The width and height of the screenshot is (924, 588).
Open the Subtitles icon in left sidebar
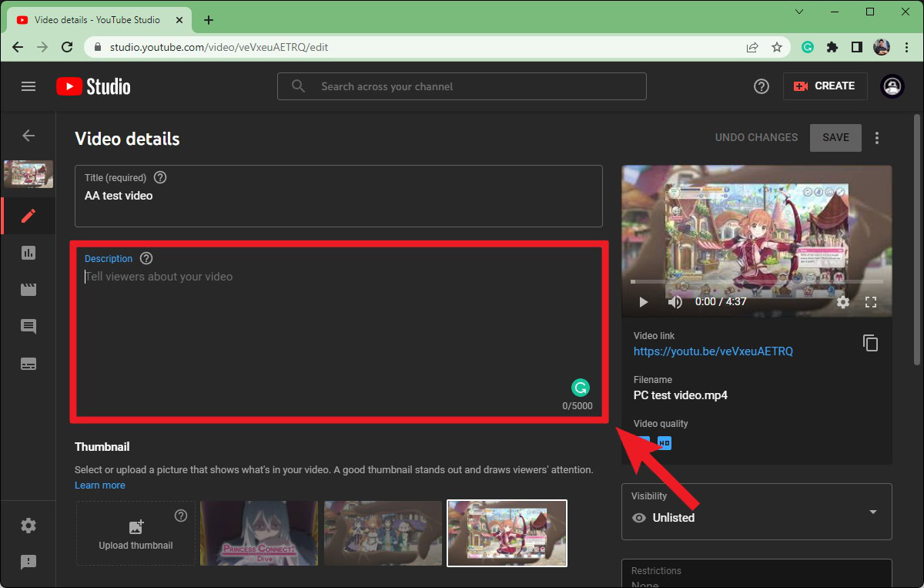tap(28, 364)
